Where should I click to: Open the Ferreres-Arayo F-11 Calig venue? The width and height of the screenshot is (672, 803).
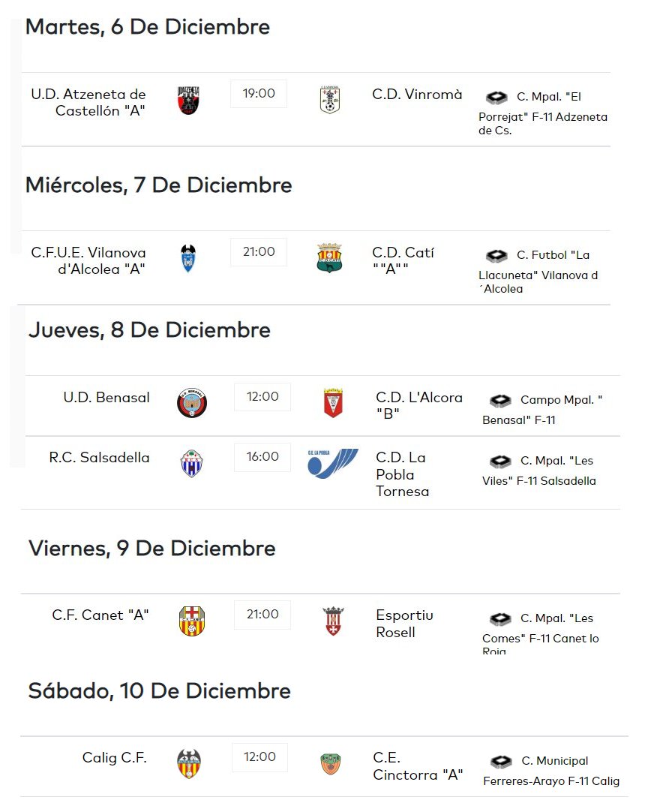pyautogui.click(x=552, y=771)
